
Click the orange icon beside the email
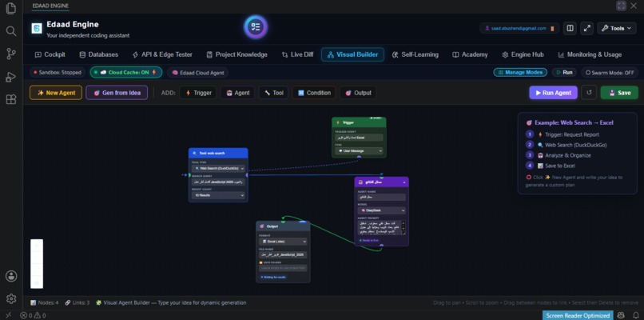(x=552, y=28)
